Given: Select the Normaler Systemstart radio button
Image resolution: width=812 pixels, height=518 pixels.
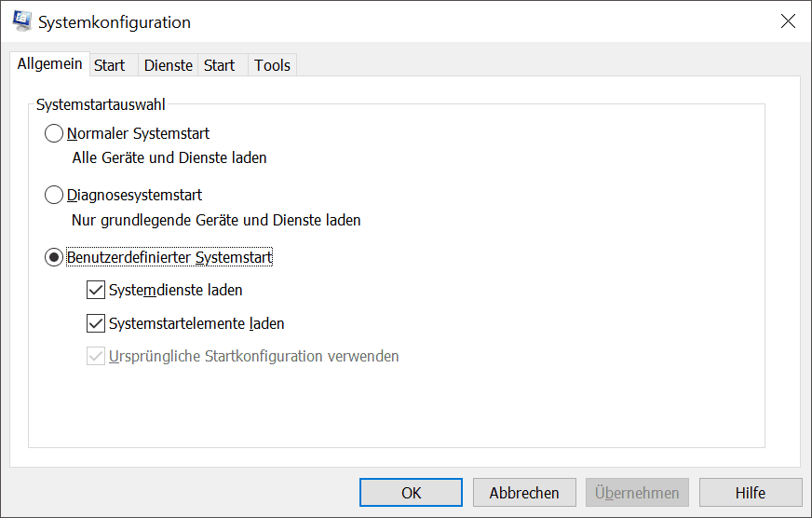Looking at the screenshot, I should (x=55, y=133).
